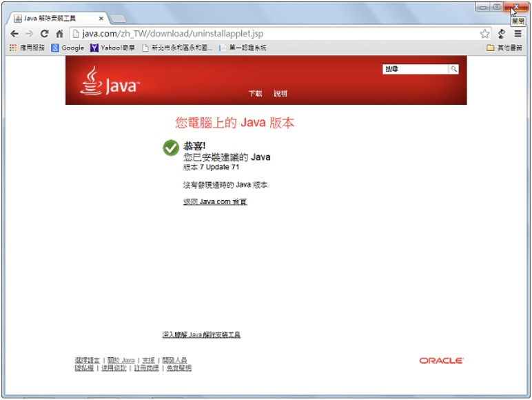Open the Chrome hamburger menu
The image size is (532, 400).
[x=518, y=34]
